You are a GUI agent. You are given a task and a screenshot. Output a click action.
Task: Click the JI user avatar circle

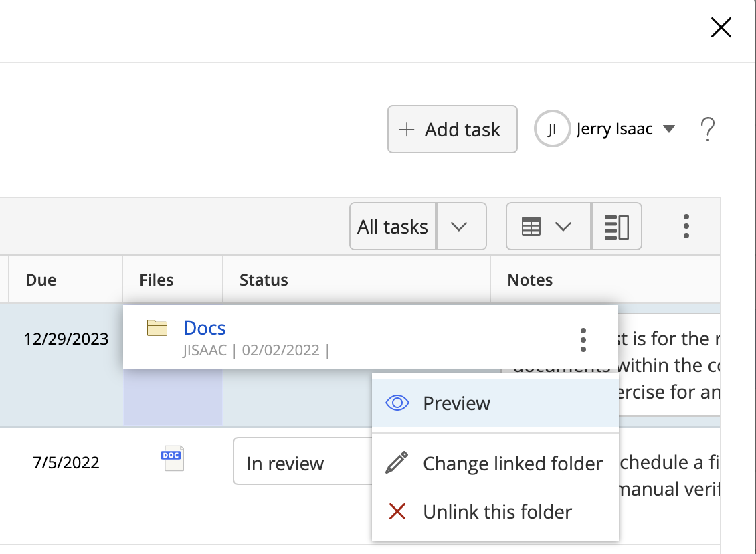pos(552,130)
